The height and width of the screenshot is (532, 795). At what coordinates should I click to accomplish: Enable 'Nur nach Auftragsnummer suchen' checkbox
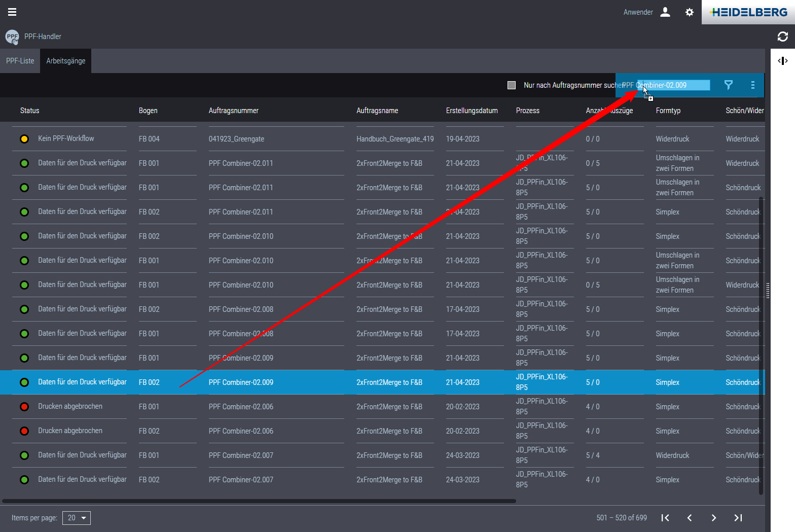(512, 85)
